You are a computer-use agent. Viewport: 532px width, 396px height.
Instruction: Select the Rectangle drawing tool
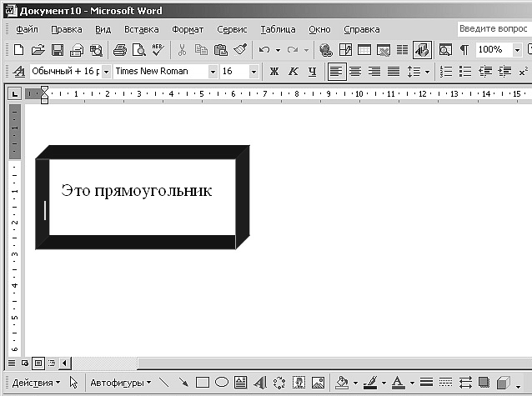point(203,383)
